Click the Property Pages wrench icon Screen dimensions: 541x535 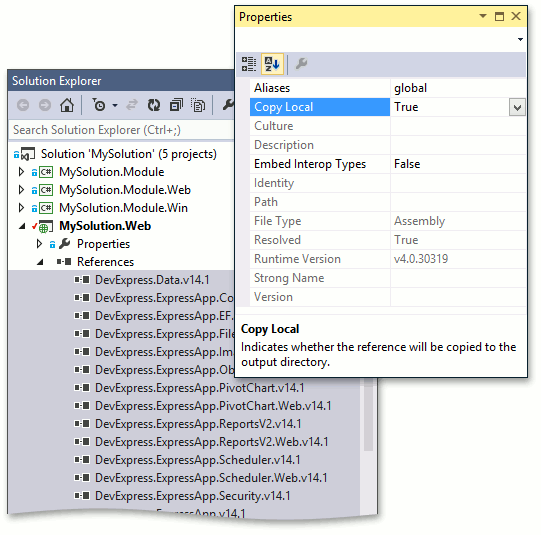301,64
